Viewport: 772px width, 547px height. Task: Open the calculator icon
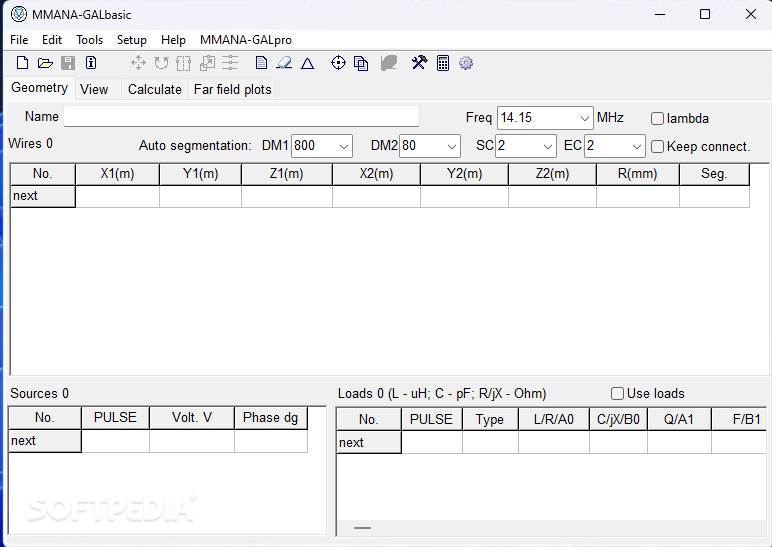pyautogui.click(x=443, y=63)
